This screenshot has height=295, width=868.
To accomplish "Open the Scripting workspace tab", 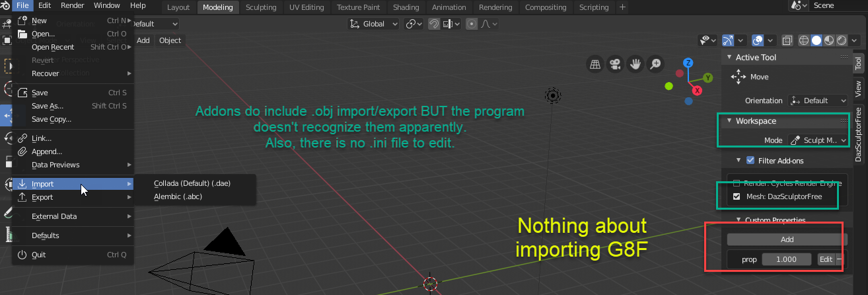I will point(594,7).
